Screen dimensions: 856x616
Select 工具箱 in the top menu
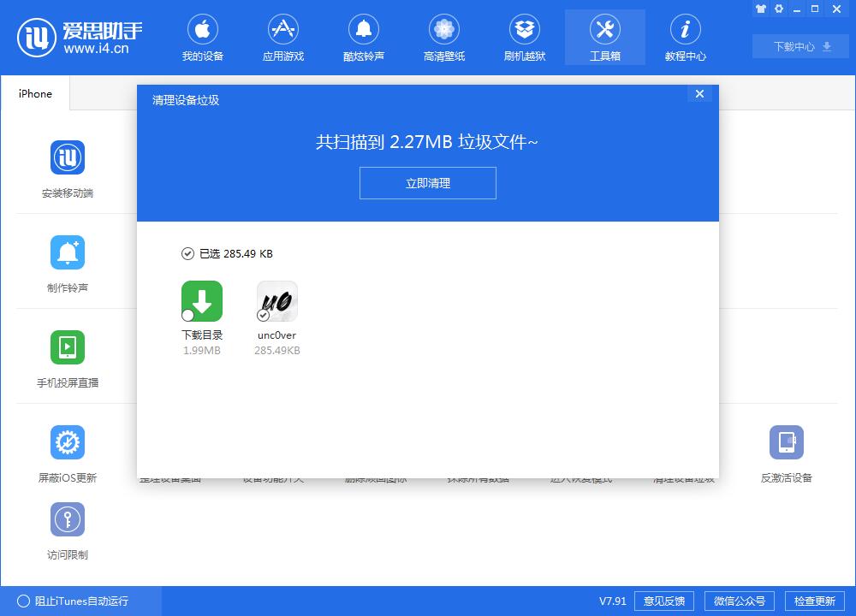click(604, 37)
